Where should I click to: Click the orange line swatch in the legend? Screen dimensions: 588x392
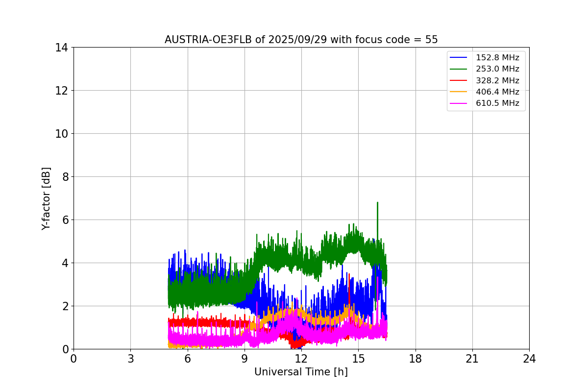coord(459,92)
